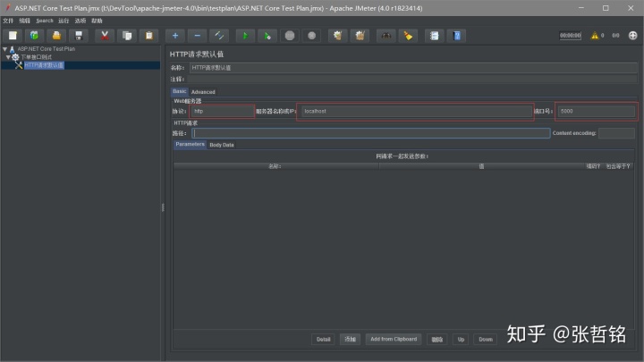Screen dimensions: 644x362
Task: Click the Cut scissors icon
Action: pos(105,36)
